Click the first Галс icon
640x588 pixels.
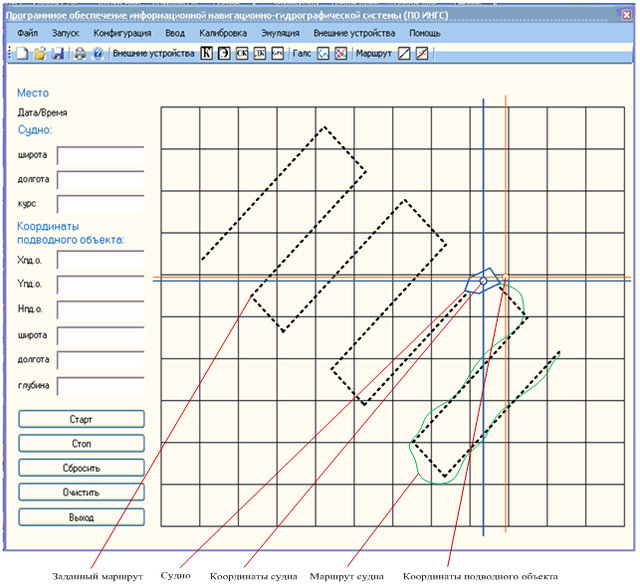[323, 53]
